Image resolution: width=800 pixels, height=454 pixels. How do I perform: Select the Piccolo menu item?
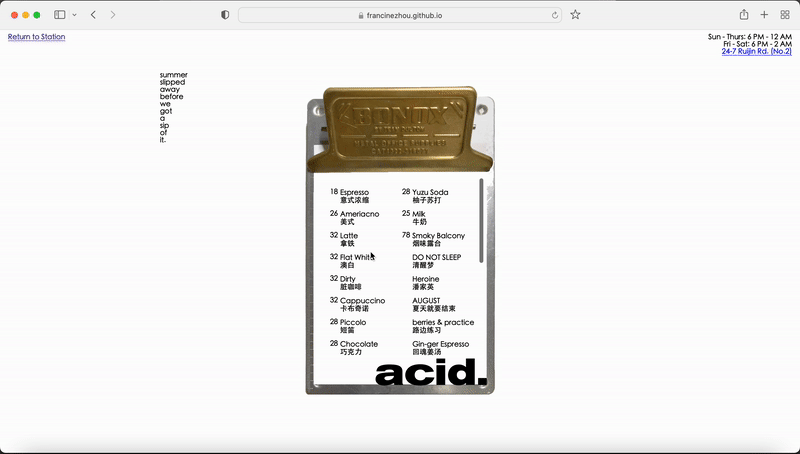coord(355,326)
